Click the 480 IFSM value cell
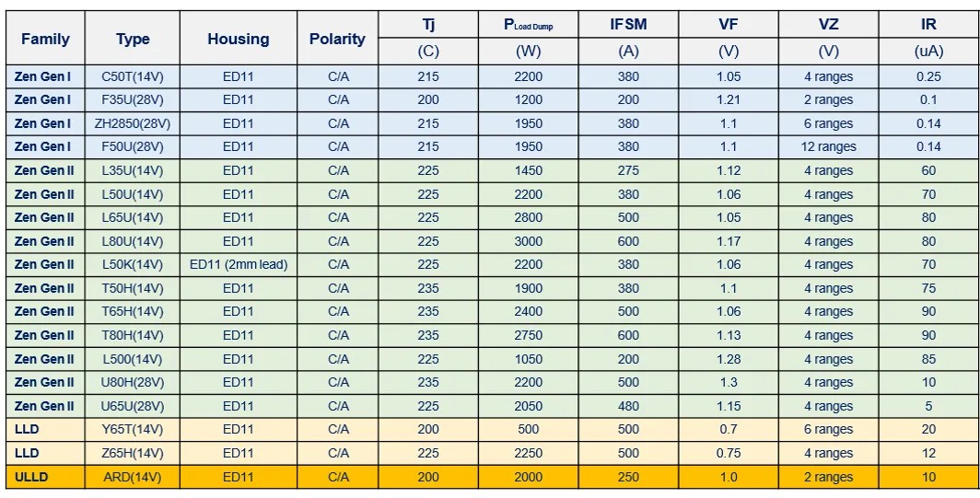Viewport: 980px width, 498px height. (628, 406)
